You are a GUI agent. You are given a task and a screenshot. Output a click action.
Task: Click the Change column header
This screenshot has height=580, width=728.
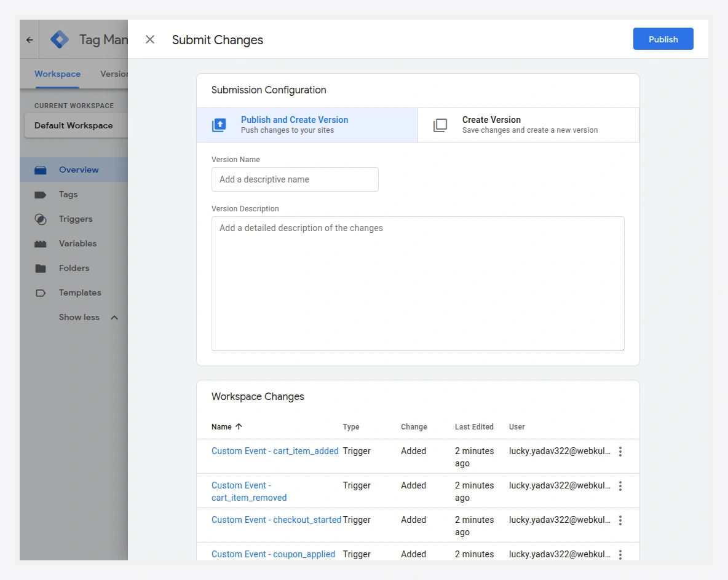[414, 427]
